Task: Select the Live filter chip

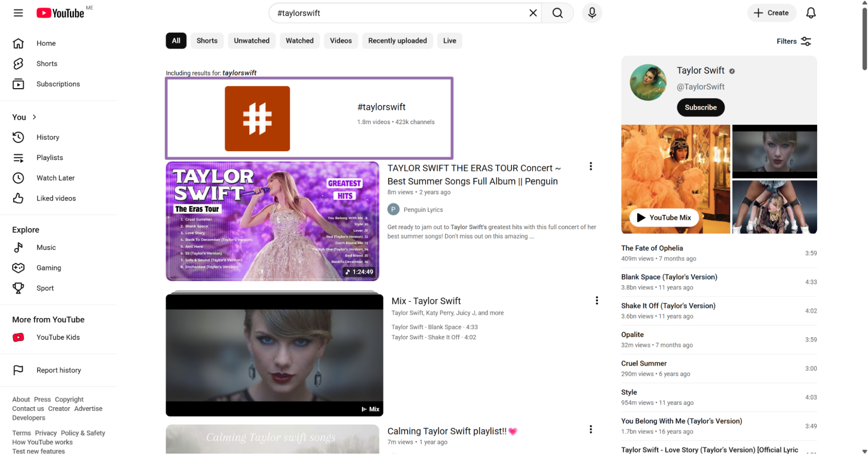Action: click(449, 41)
